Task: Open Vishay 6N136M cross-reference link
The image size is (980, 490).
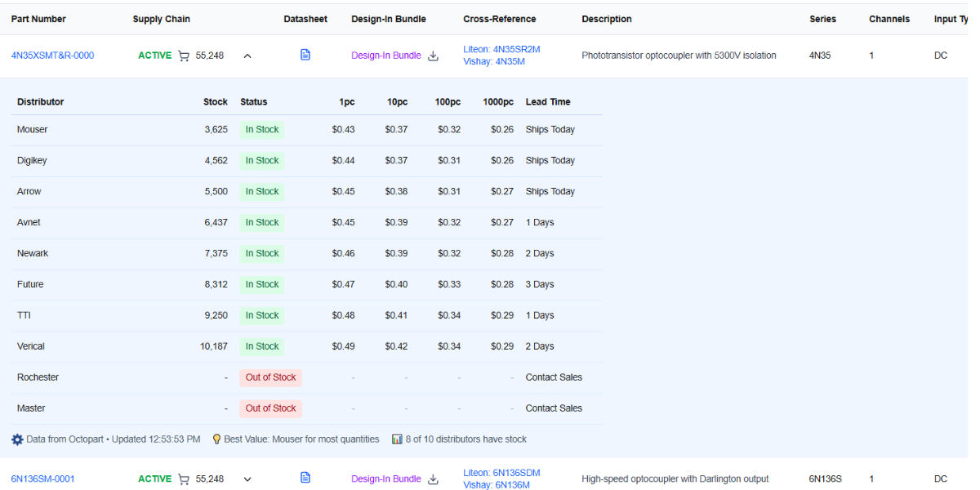Action: [496, 485]
